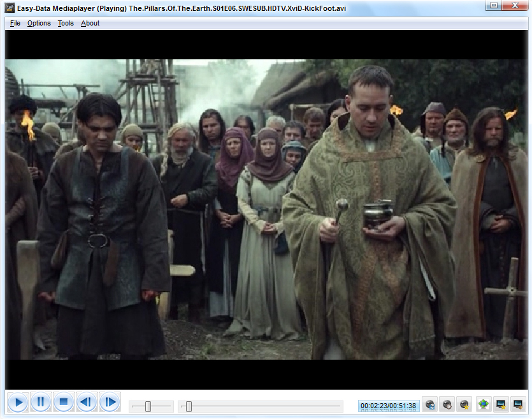Skip to the next track
This screenshot has width=532, height=419.
pos(110,402)
